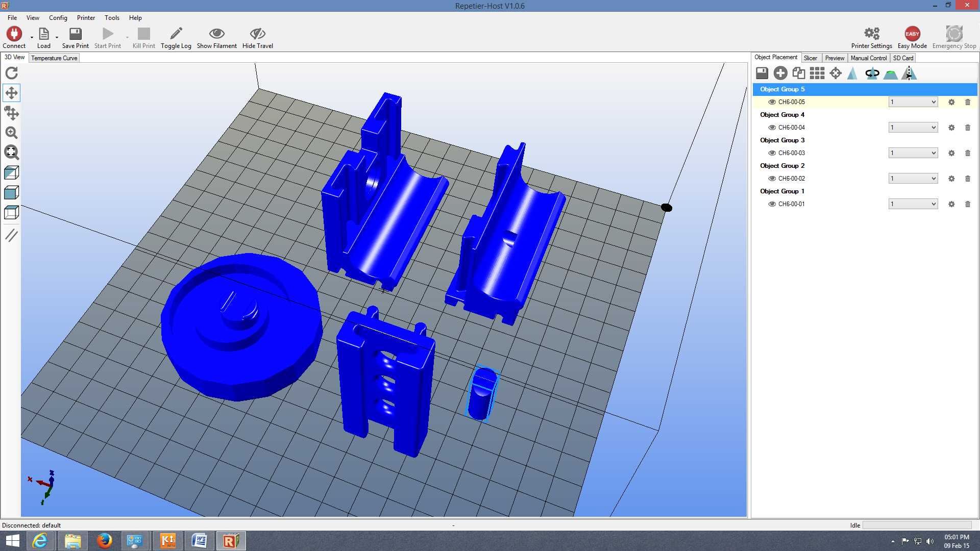Switch to the Slicer tab
Image resolution: width=980 pixels, height=551 pixels.
click(x=811, y=58)
